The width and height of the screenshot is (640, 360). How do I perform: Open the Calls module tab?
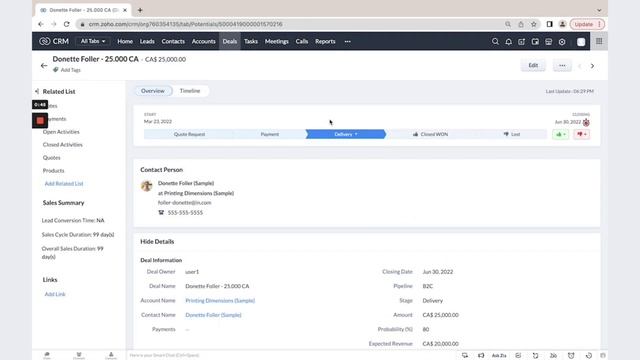pos(302,41)
